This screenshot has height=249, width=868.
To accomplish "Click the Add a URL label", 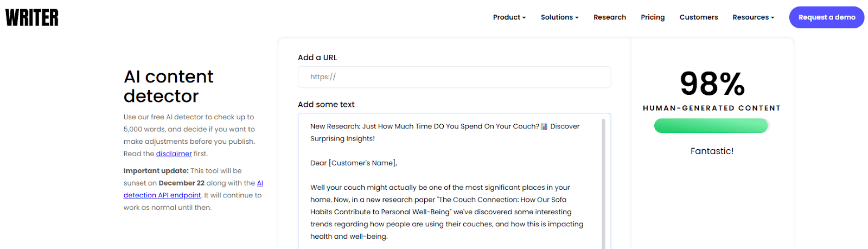I will (317, 58).
